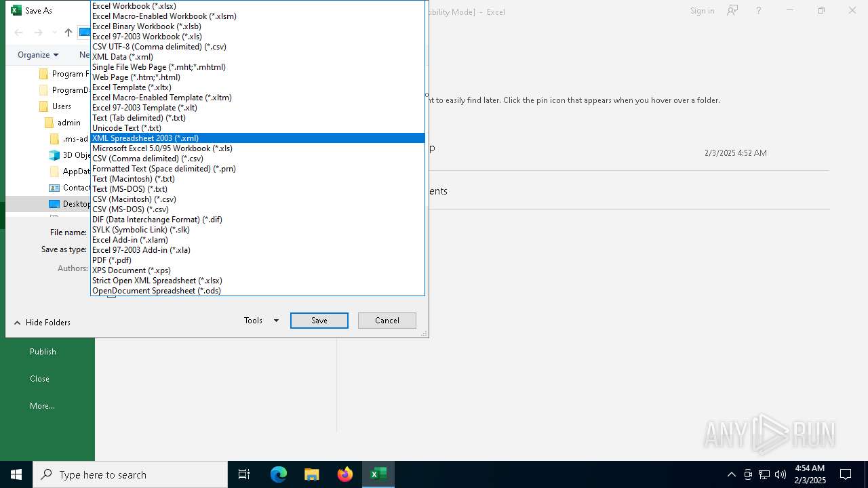This screenshot has width=868, height=488.
Task: Open Windows Start menu
Action: click(16, 474)
